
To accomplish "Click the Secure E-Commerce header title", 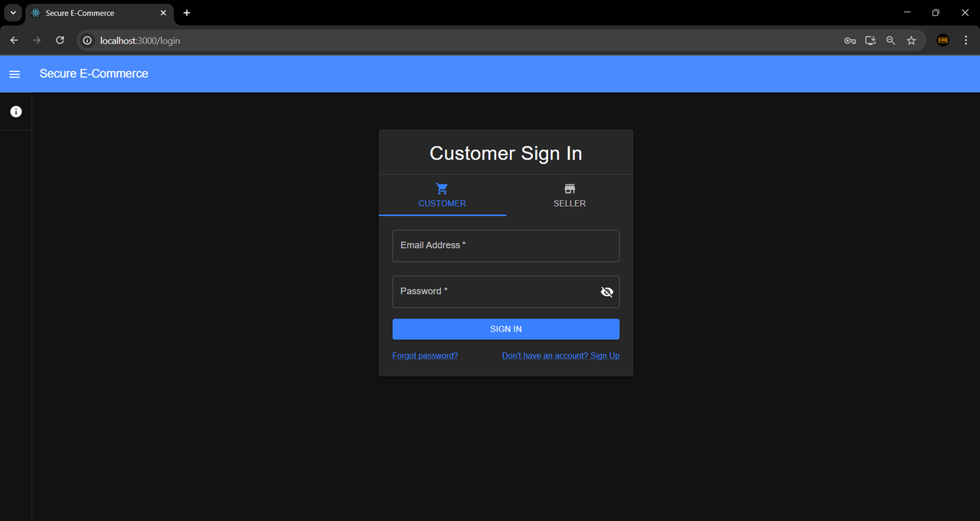I will (94, 74).
